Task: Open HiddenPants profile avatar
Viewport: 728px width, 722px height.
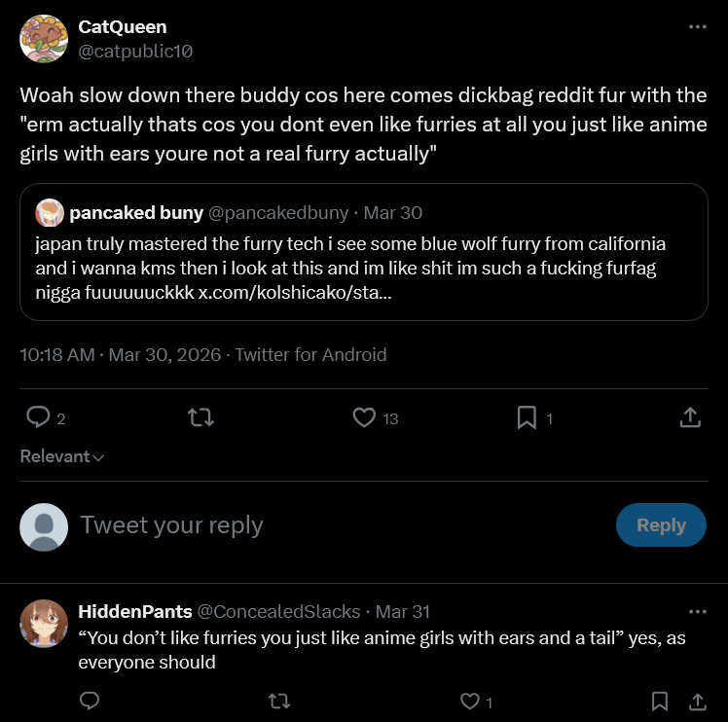Action: point(44,625)
